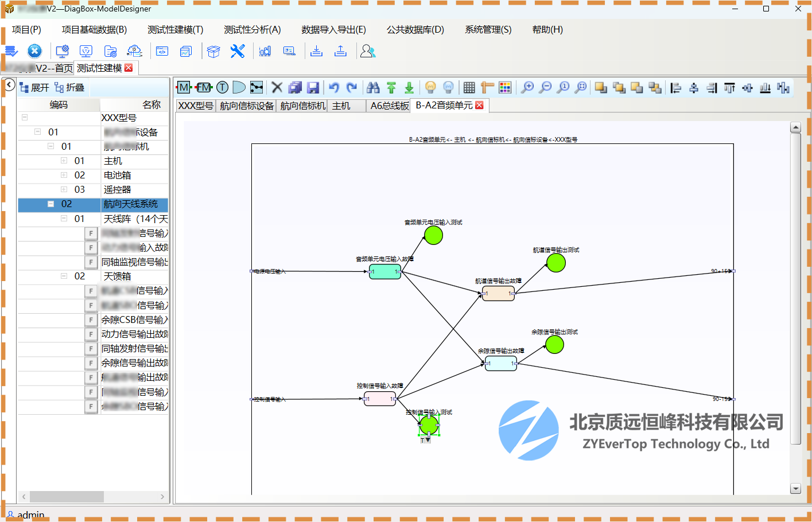Click the code window icon

[x=162, y=51]
